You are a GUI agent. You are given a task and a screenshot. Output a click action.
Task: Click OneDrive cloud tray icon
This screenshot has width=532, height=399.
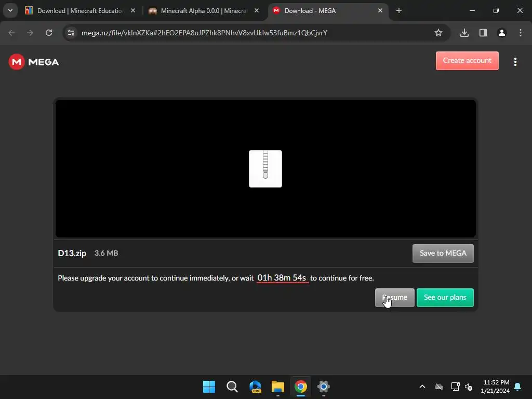click(439, 387)
